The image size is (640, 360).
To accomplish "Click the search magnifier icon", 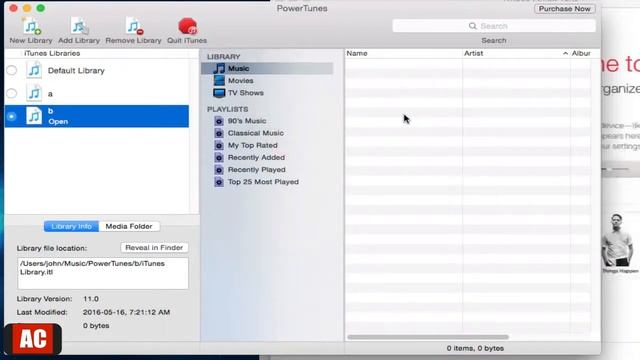I will click(x=473, y=26).
